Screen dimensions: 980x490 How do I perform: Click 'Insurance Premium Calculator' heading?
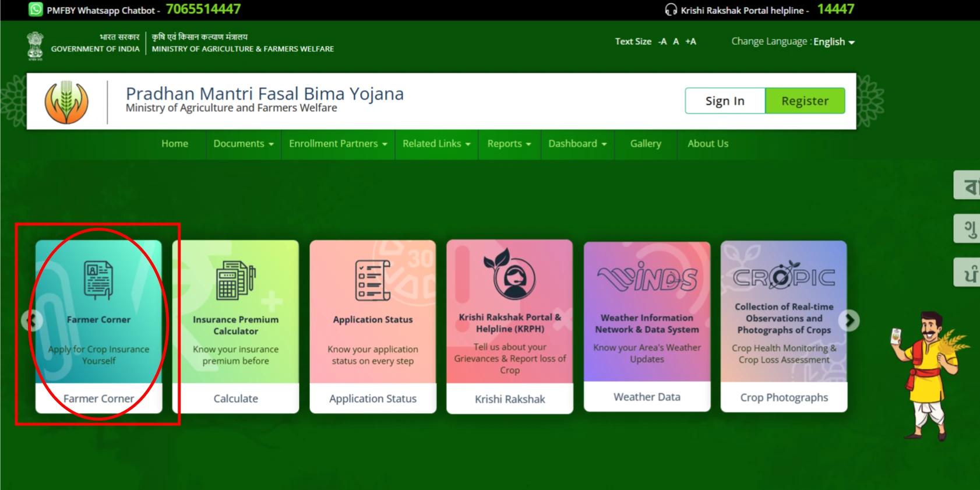[x=235, y=325]
